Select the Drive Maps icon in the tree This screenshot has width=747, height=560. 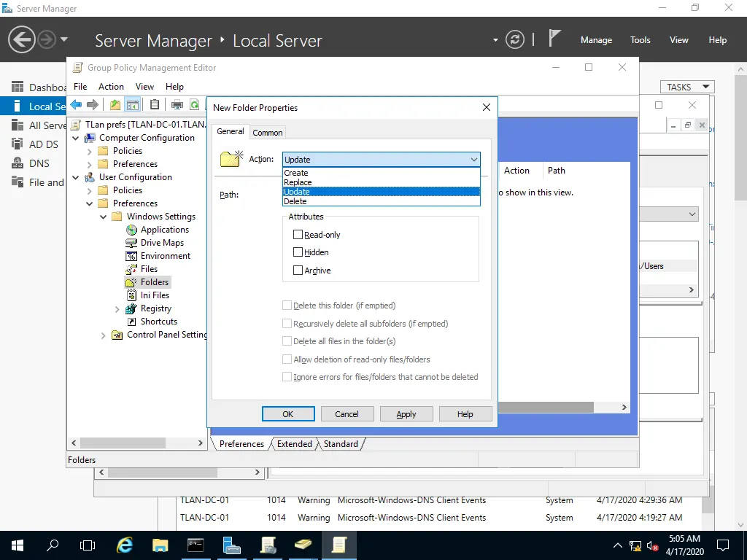131,243
